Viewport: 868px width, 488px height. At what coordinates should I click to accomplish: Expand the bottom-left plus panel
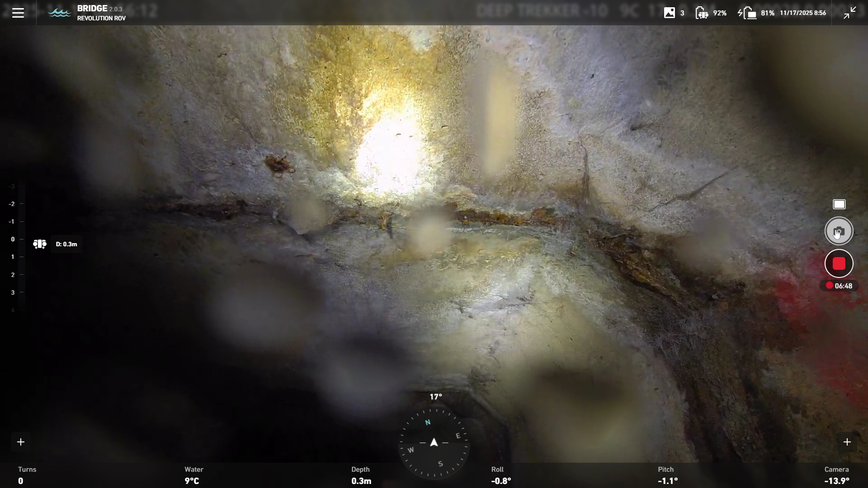tap(21, 442)
